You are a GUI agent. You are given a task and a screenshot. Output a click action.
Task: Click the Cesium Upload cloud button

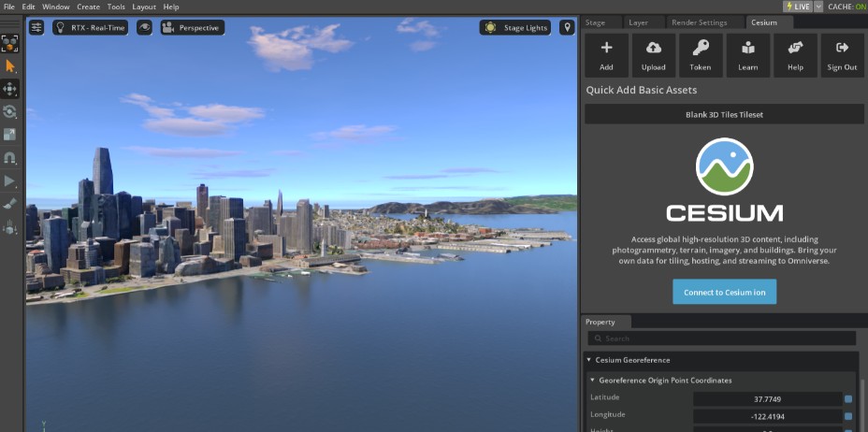[654, 55]
